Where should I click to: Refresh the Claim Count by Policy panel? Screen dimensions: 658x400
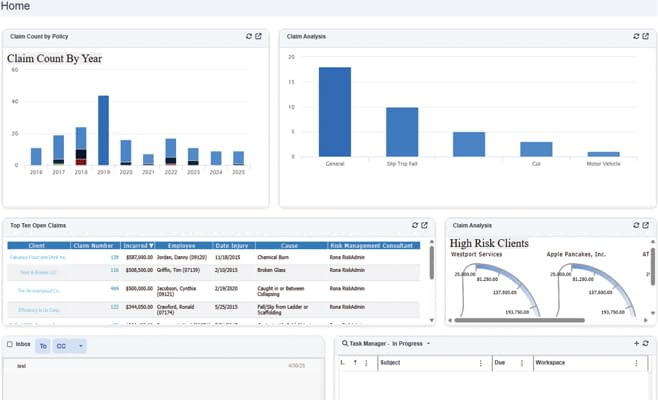click(248, 36)
